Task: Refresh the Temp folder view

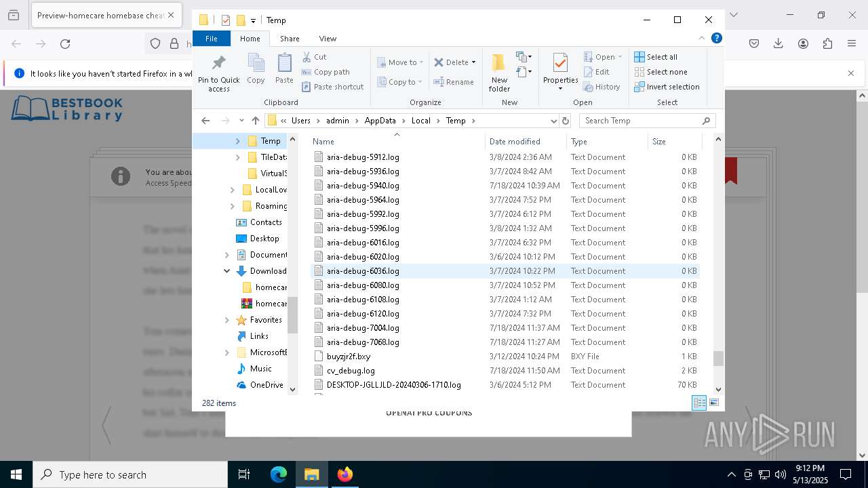Action: (566, 121)
